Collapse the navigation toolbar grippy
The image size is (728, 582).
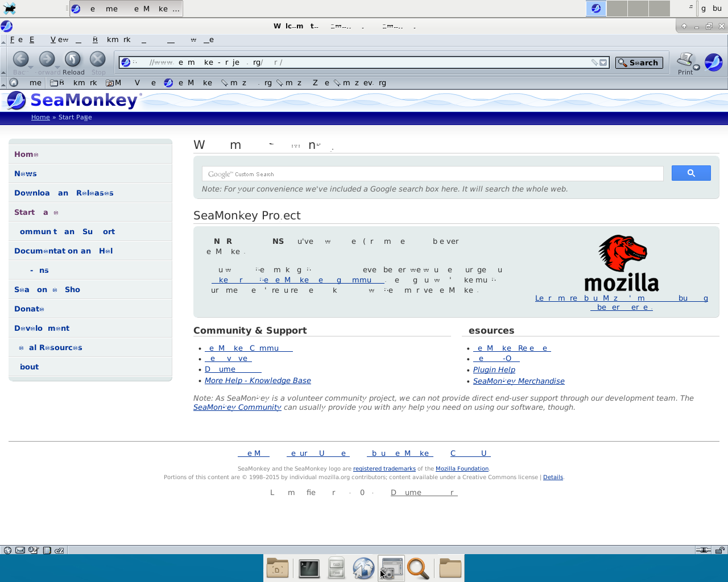coord(3,62)
